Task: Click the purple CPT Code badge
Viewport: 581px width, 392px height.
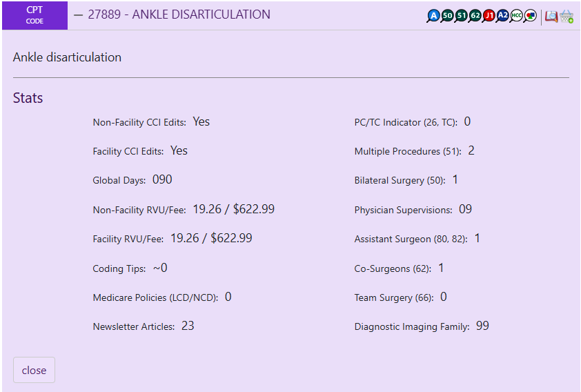Action: coord(35,15)
